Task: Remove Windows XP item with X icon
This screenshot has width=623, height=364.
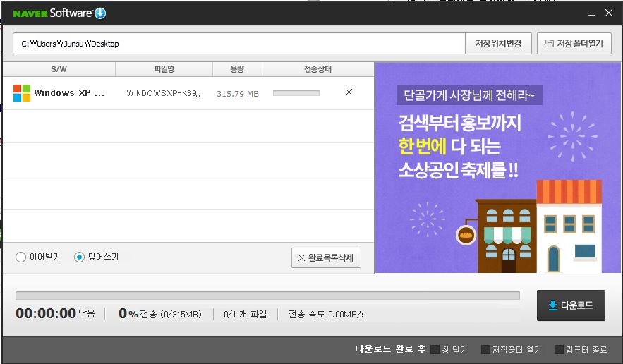Action: (x=349, y=92)
